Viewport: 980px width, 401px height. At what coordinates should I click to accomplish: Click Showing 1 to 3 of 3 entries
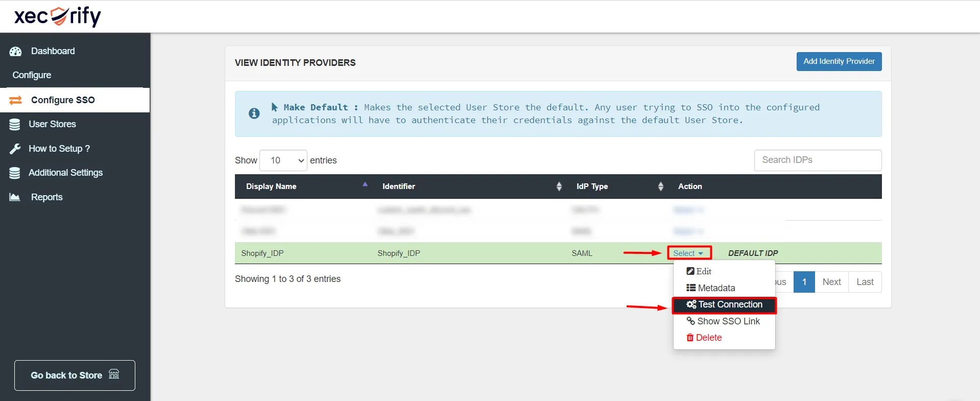click(x=288, y=279)
